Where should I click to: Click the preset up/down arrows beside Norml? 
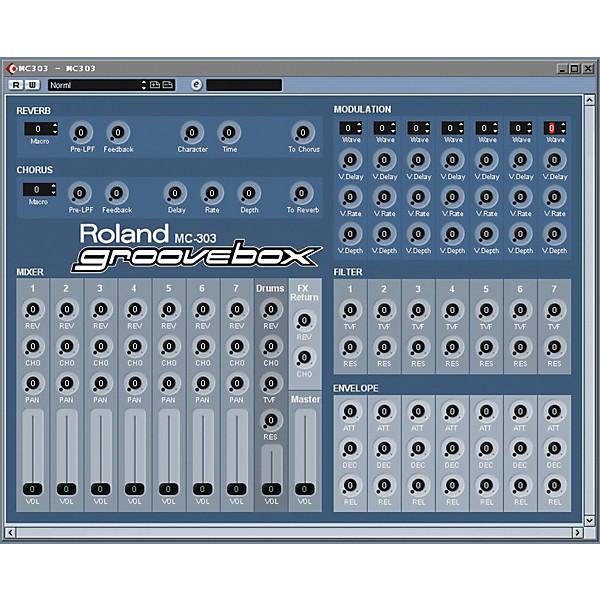(x=143, y=85)
